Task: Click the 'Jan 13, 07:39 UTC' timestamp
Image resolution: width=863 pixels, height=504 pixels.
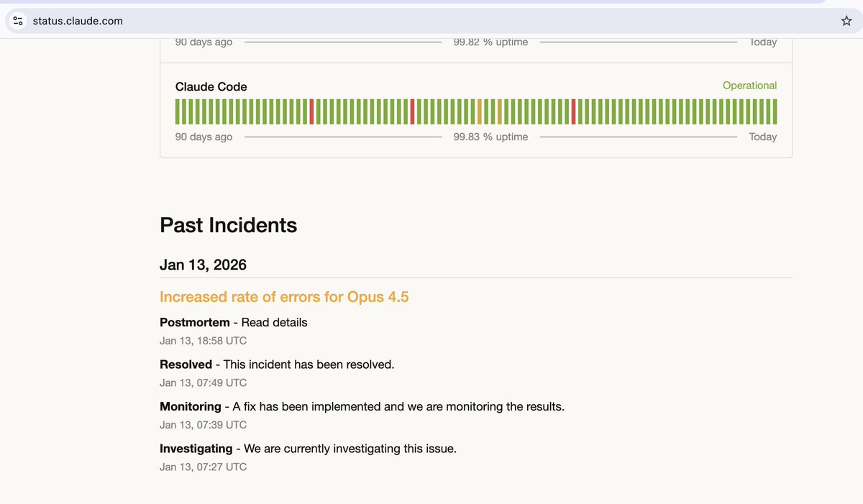Action: 203,425
